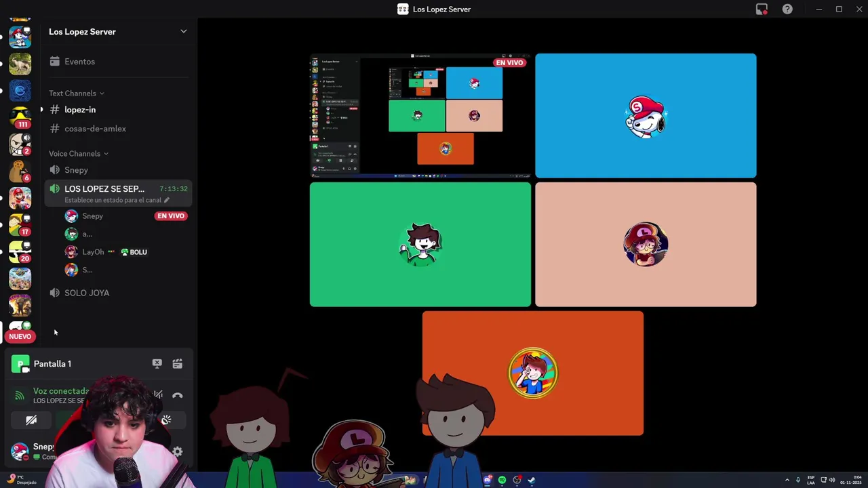The height and width of the screenshot is (488, 868).
Task: Open the server with 17 notification badge
Action: pos(20,224)
